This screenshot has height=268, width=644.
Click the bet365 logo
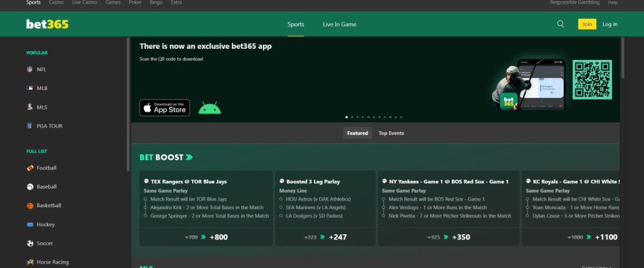click(47, 24)
